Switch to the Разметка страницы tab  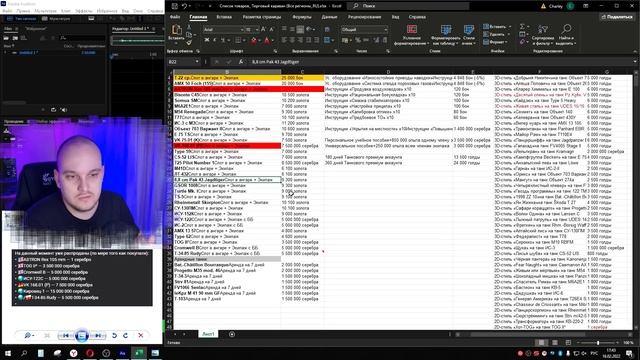pos(262,17)
